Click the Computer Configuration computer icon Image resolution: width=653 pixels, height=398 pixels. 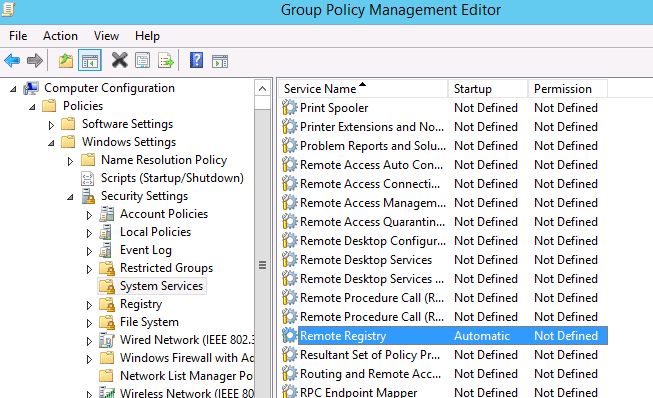coord(31,88)
